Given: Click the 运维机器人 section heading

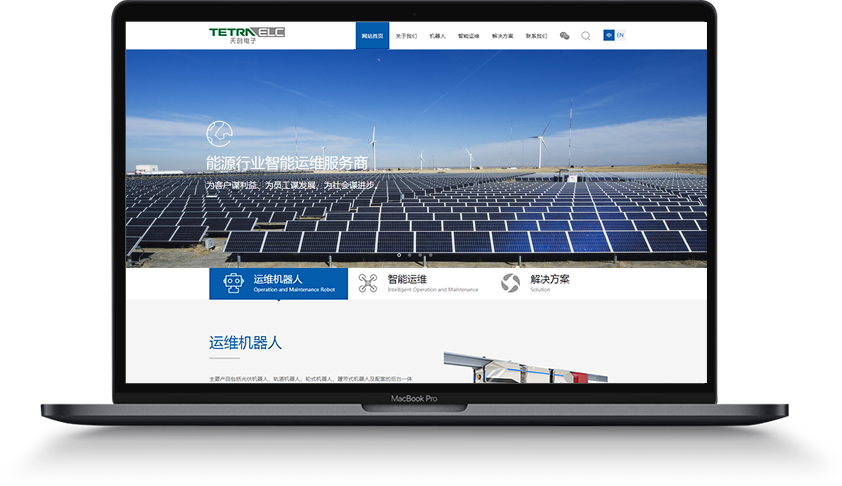Looking at the screenshot, I should point(245,343).
